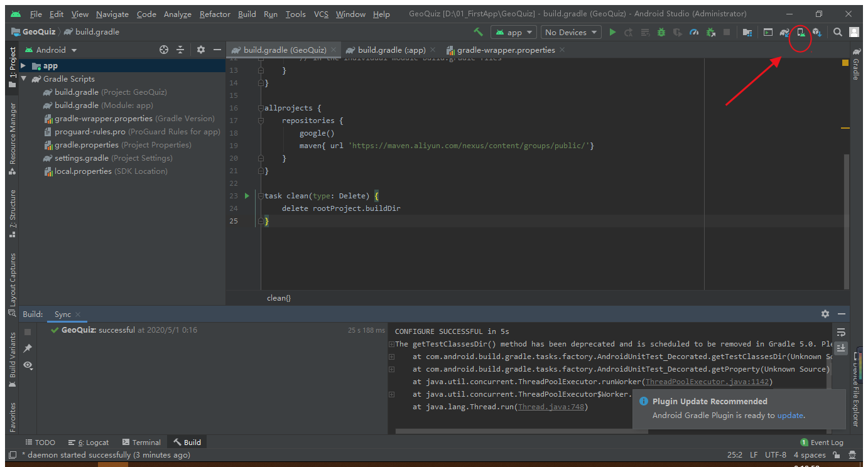Viewport: 868px width, 467px height.
Task: Click the clean{} breadcrumb
Action: pyautogui.click(x=279, y=298)
